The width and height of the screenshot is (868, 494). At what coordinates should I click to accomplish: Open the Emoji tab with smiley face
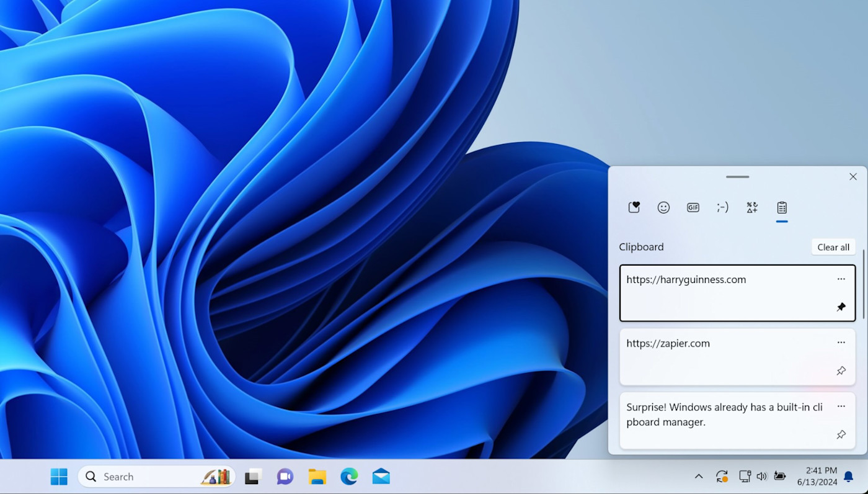tap(663, 208)
